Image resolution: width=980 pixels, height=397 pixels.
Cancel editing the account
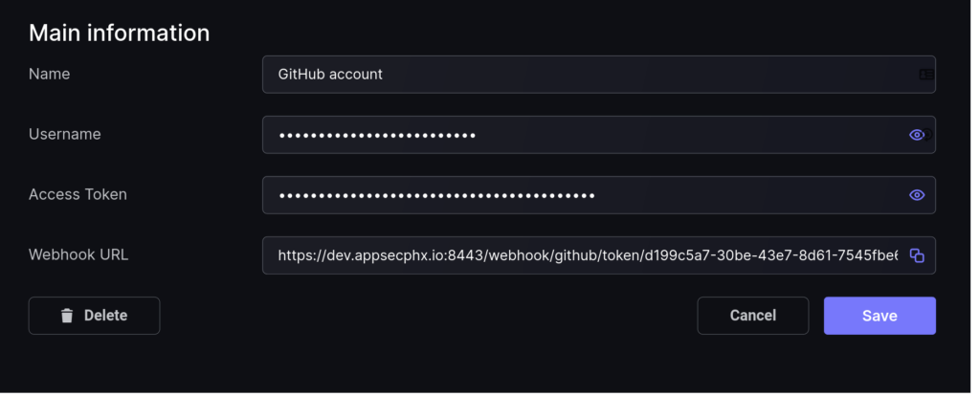tap(752, 316)
